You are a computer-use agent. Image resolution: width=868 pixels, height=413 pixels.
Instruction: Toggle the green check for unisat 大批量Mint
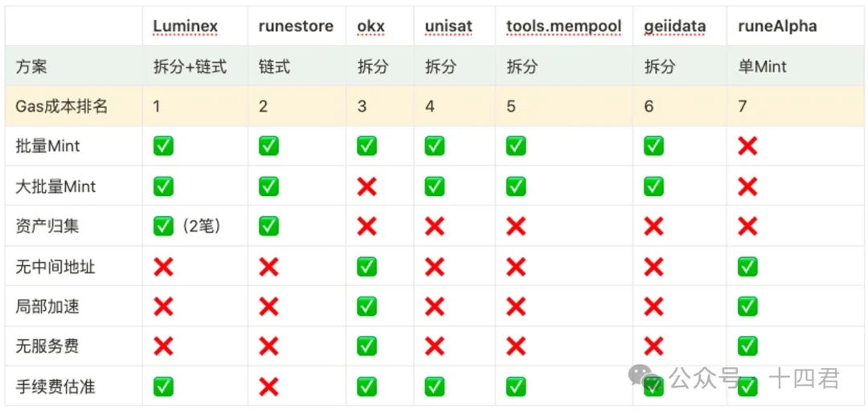pyautogui.click(x=435, y=186)
